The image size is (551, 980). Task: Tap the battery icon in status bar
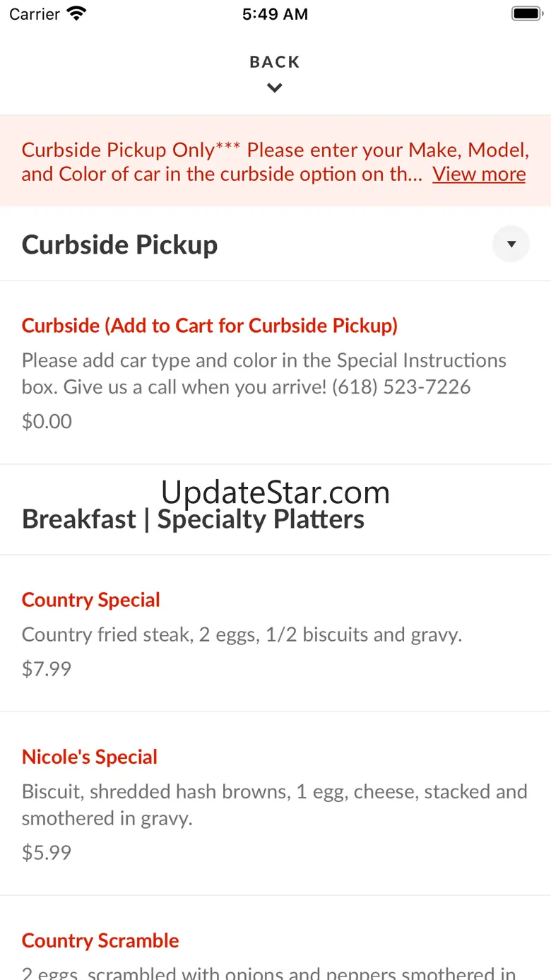[x=526, y=13]
